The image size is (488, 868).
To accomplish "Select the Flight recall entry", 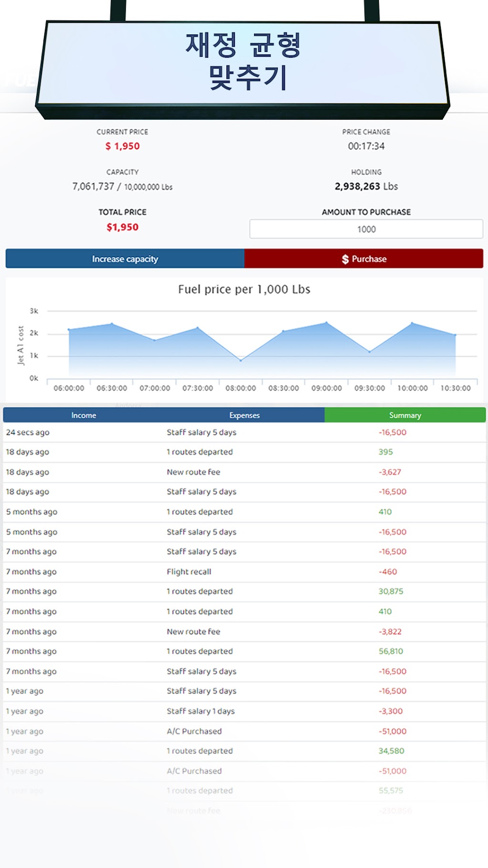I will 189,572.
